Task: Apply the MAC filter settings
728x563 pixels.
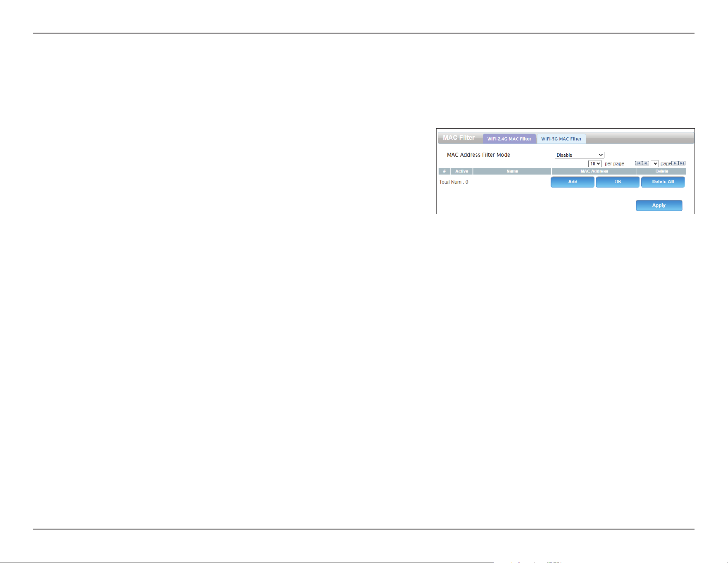Action: pos(659,205)
